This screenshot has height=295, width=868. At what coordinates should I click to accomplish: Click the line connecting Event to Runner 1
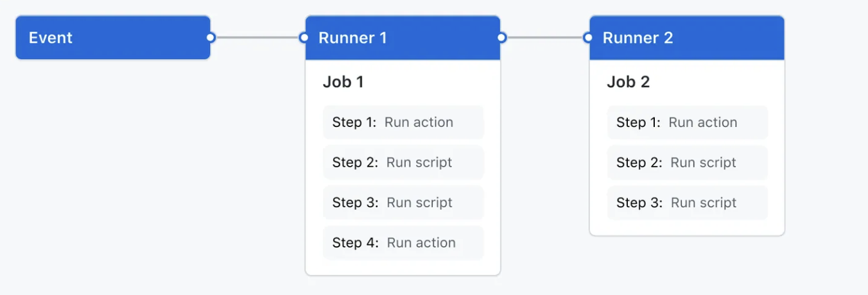257,38
